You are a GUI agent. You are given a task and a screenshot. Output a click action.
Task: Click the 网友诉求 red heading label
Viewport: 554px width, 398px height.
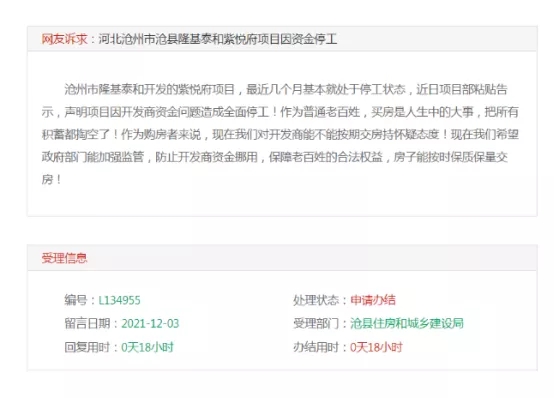click(x=64, y=39)
